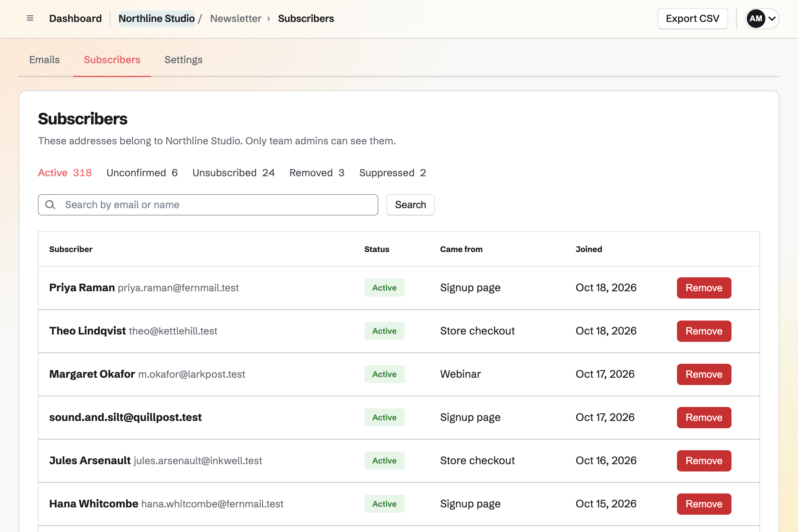This screenshot has width=798, height=532.
Task: Select email hana.whitcombe@fernmail.test
Action: 212,504
